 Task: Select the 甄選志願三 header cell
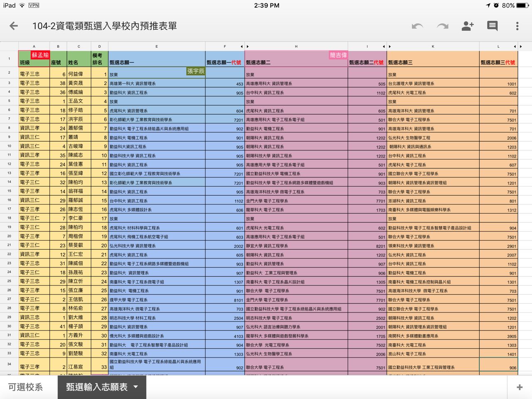click(433, 62)
